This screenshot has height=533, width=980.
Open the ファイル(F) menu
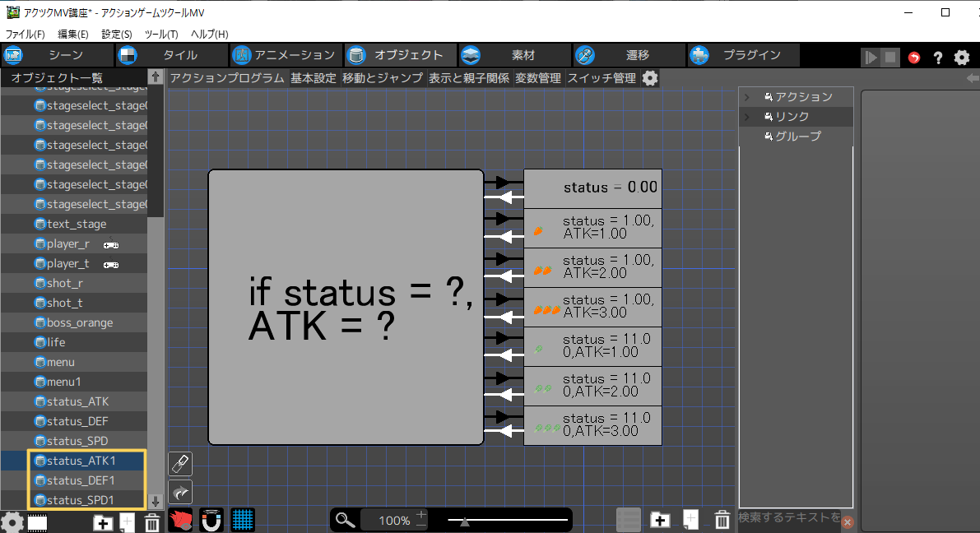tap(26, 34)
